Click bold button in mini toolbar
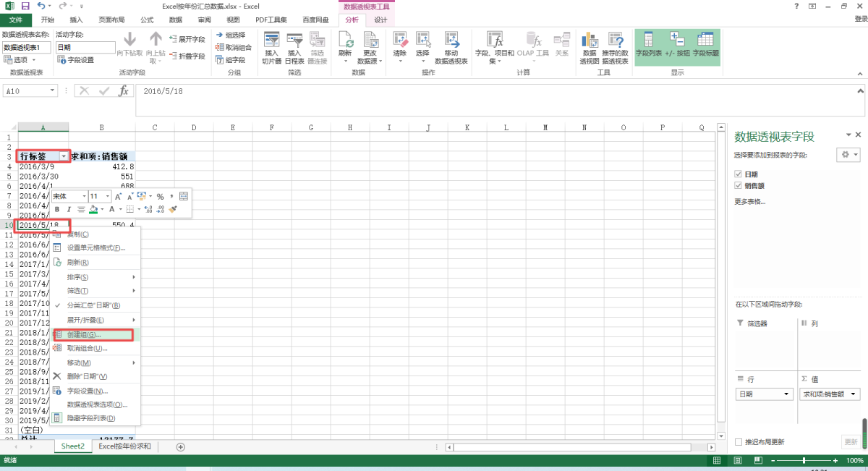 click(58, 209)
